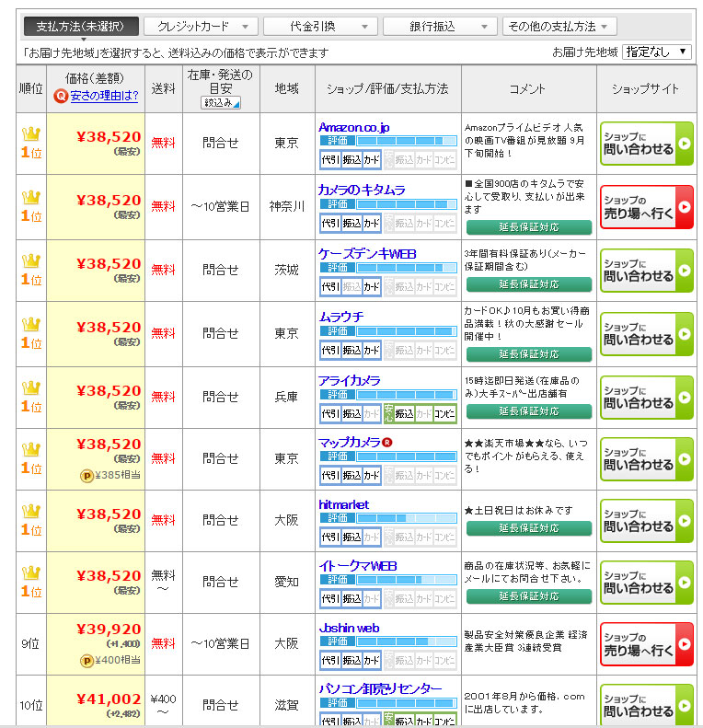Open the 安さの理由は? link

pos(104,96)
